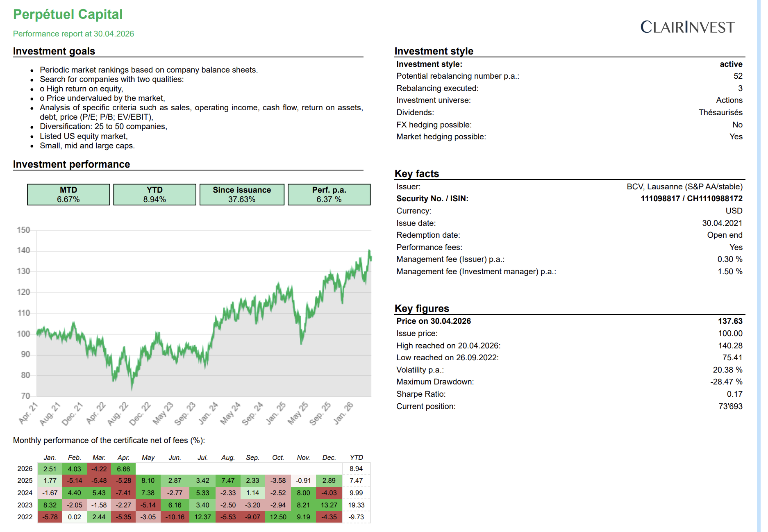This screenshot has height=532, width=768.
Task: Click the chart x-axis label Apr. 21
Action: pyautogui.click(x=28, y=413)
